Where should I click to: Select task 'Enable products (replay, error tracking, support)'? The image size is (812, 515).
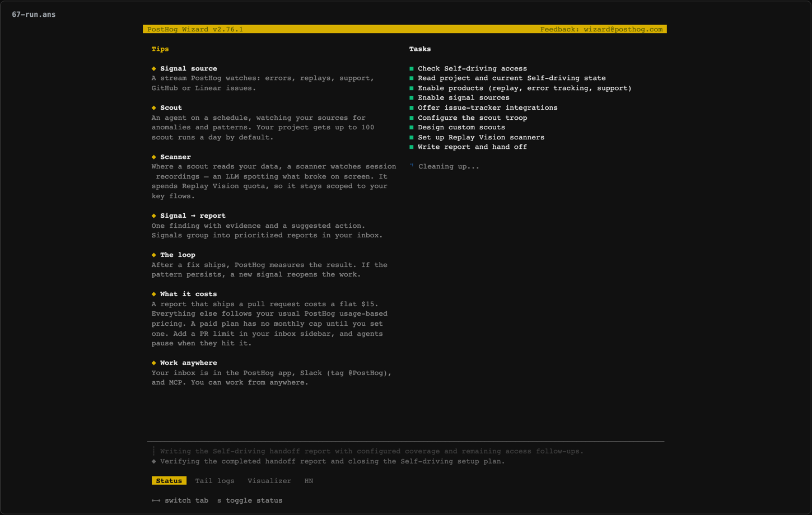[x=525, y=88]
